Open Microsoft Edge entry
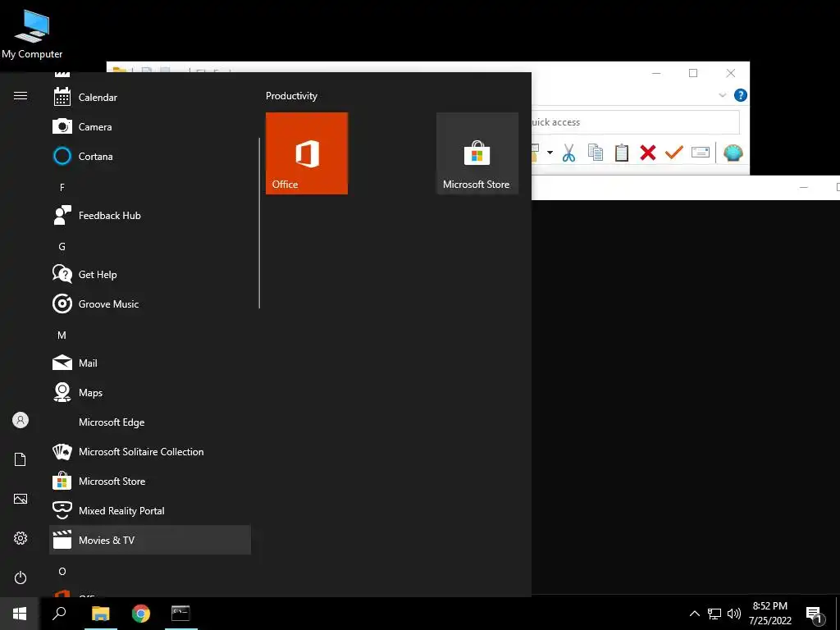The width and height of the screenshot is (840, 630). coord(150,422)
